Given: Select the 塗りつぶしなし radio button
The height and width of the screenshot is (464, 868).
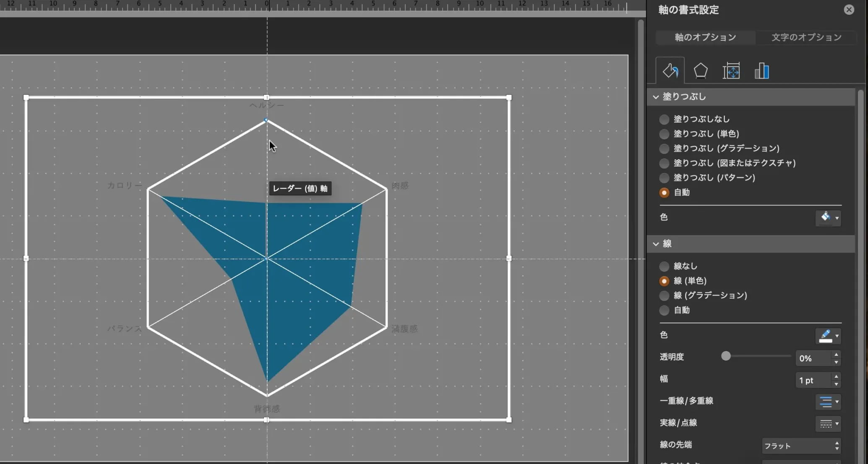Looking at the screenshot, I should coord(664,120).
